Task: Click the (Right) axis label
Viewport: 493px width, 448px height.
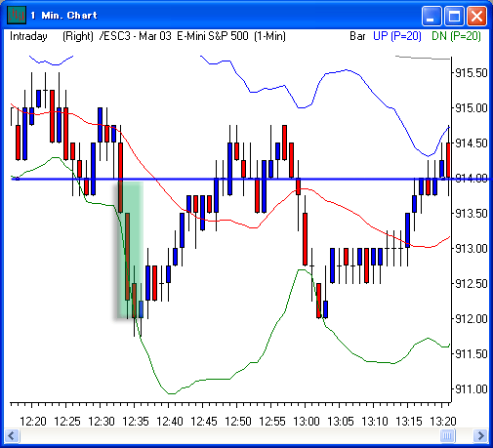Action: click(78, 36)
